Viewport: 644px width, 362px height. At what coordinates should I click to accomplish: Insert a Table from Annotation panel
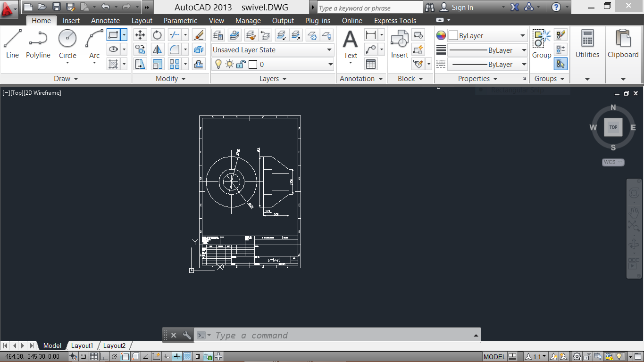click(x=371, y=64)
